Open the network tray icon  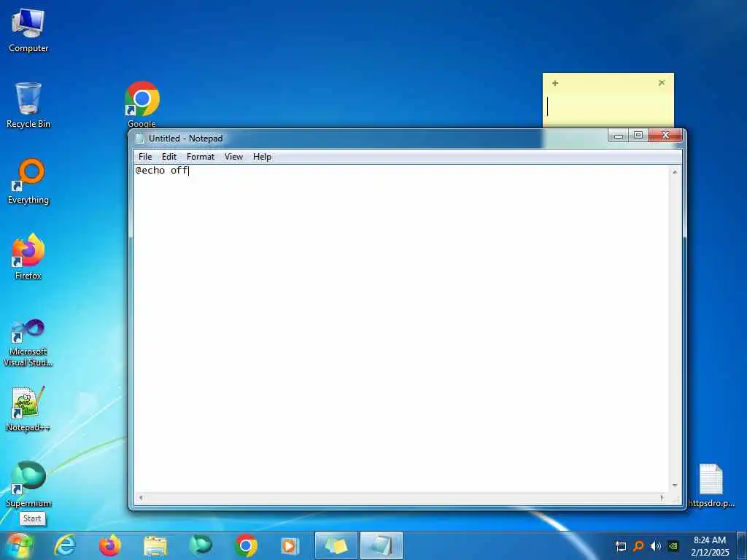(x=621, y=546)
